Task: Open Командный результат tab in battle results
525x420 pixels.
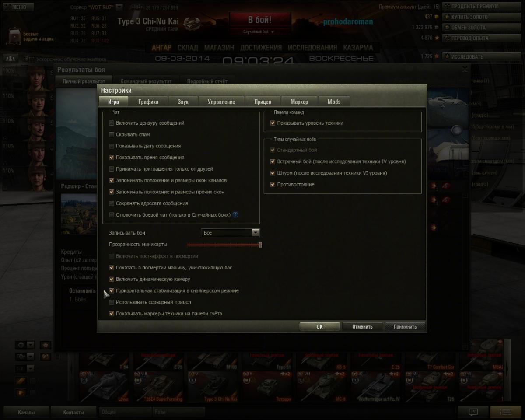Action: pyautogui.click(x=146, y=81)
